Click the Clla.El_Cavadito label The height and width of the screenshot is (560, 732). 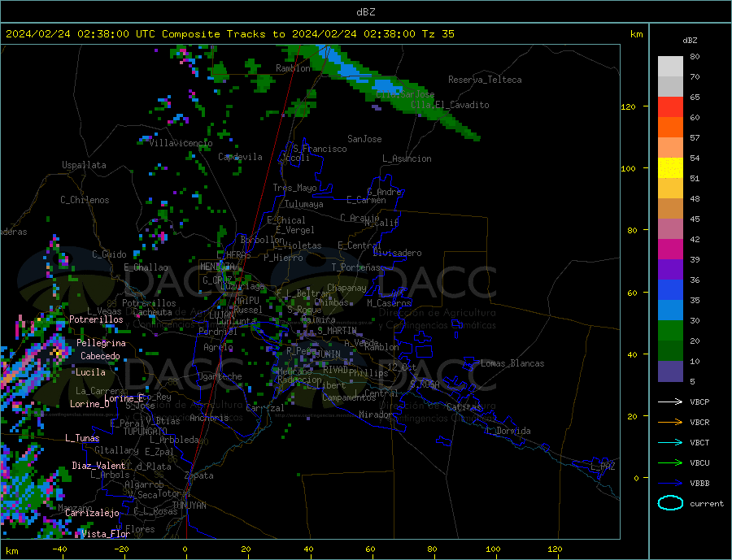[450, 105]
